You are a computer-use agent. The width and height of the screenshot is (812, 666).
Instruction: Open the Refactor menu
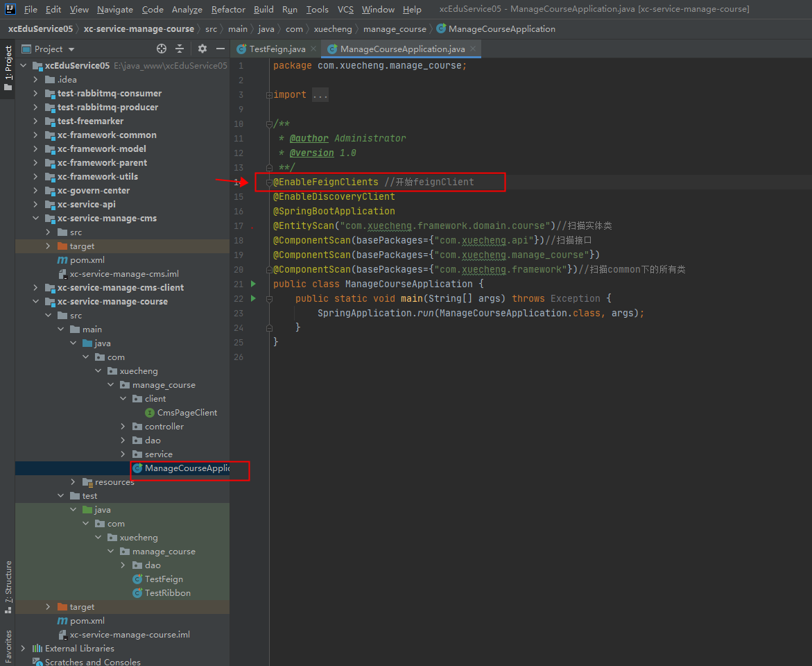228,9
